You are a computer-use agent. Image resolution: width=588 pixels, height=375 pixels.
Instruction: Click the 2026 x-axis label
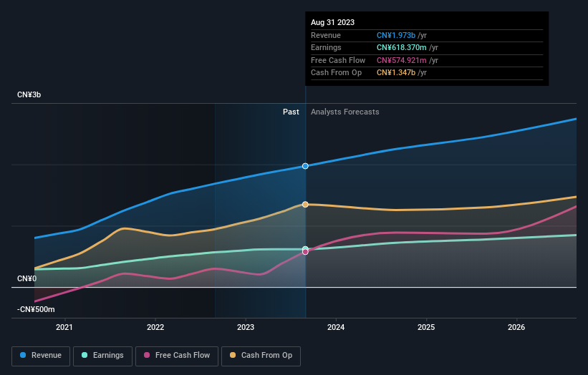[x=516, y=328]
